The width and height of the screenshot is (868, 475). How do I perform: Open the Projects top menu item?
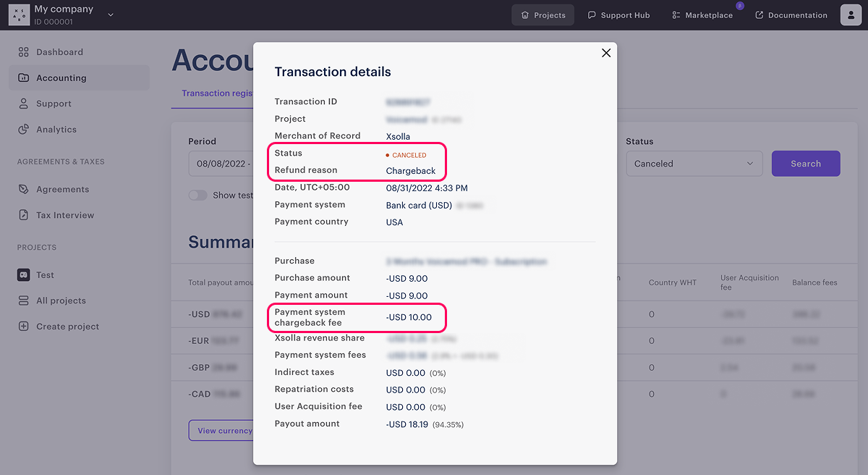543,15
